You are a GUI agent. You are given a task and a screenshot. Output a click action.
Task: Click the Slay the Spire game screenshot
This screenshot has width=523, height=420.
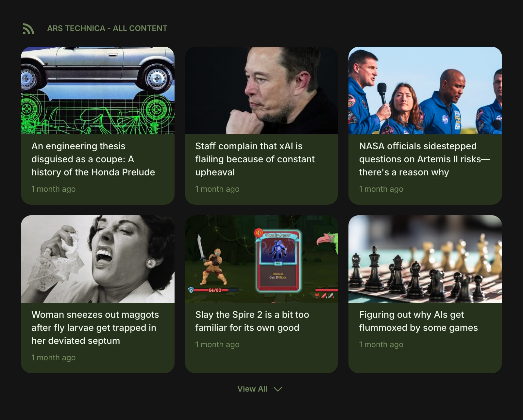click(261, 259)
